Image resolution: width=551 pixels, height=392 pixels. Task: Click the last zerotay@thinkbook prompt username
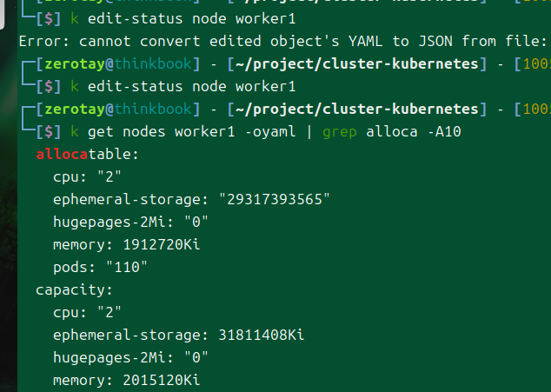click(x=75, y=110)
